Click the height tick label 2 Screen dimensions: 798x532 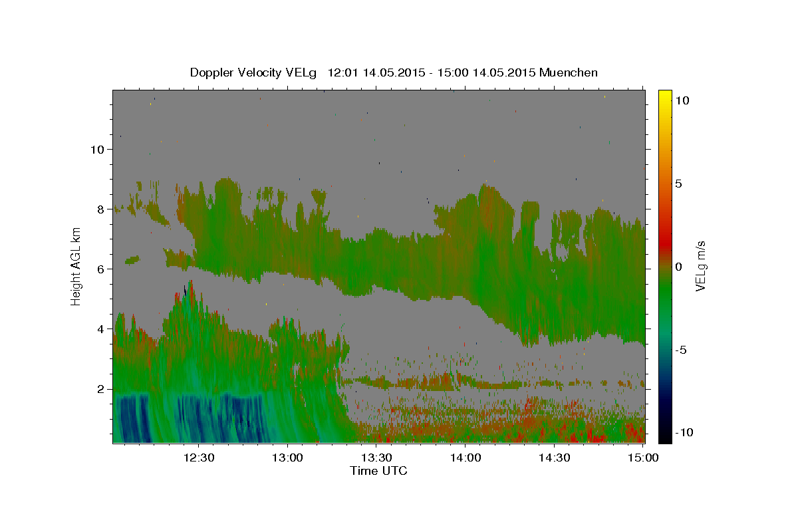(101, 389)
